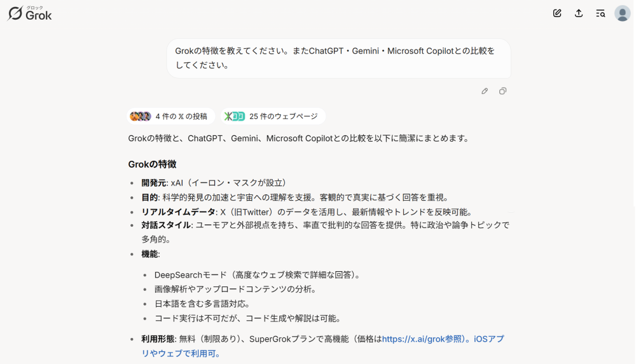Start a new chat with compose icon
Screen dimensions: 636x364
click(x=557, y=13)
